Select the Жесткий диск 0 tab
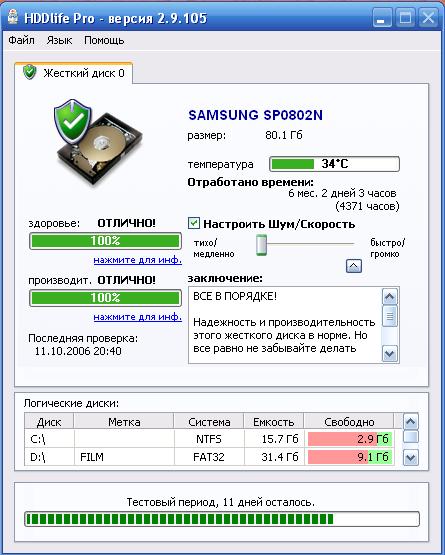445x555 pixels. (x=74, y=73)
